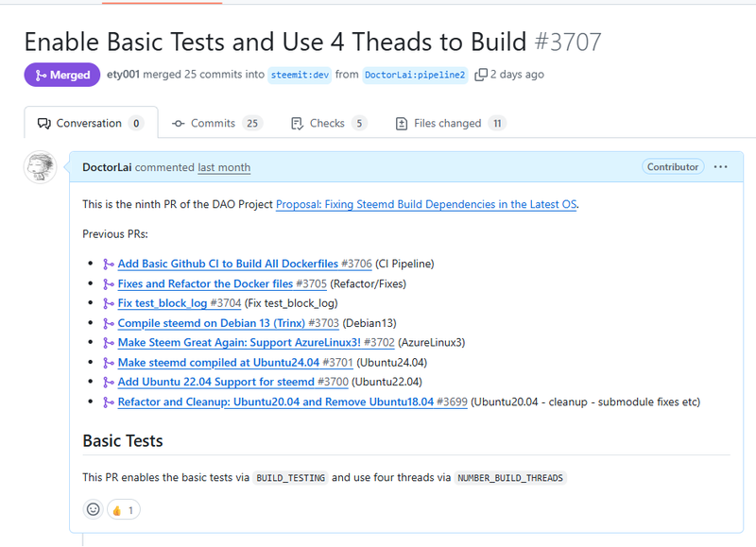
Task: Click the purple Merged status badge
Action: pos(62,75)
